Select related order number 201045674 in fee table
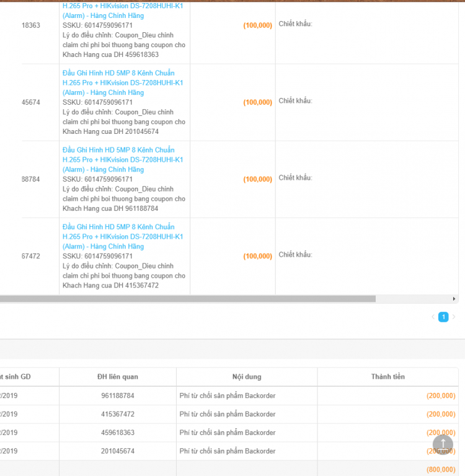The image size is (465, 476). pos(118,451)
